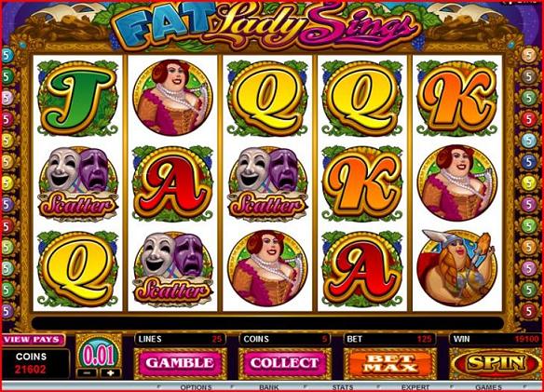
Task: Click the Bet Max button
Action: (389, 363)
